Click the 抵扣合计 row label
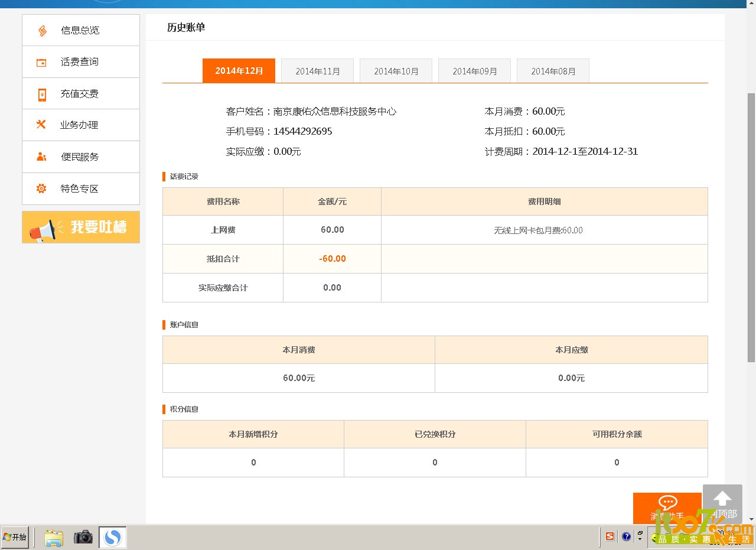This screenshot has width=756, height=550. (x=223, y=259)
